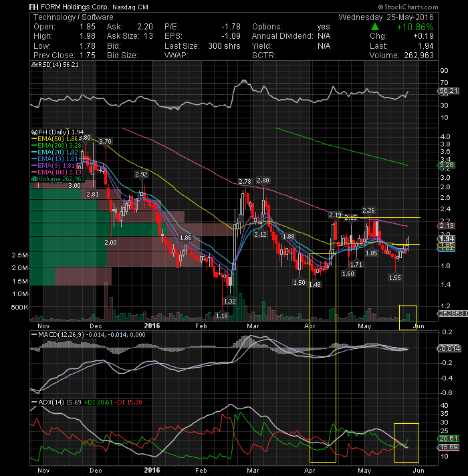The width and height of the screenshot is (468, 476).
Task: Click the date Wednesday 25-May-2016
Action: 386,17
